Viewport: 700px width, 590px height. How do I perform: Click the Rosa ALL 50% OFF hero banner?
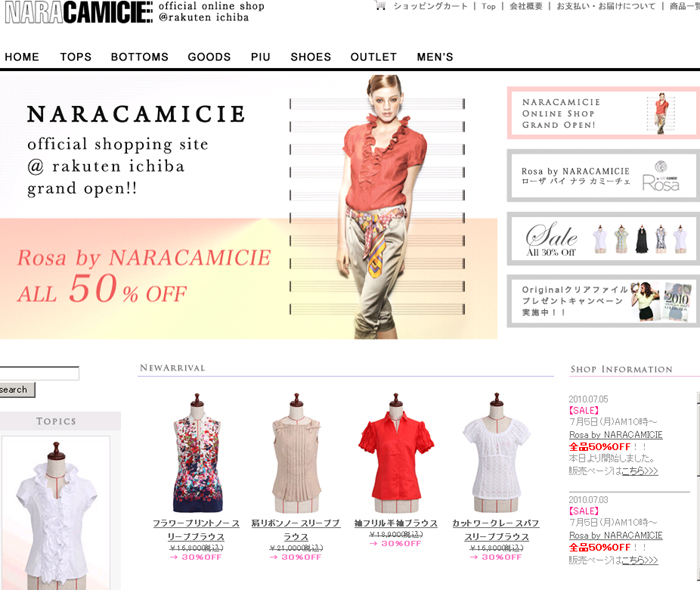click(145, 278)
